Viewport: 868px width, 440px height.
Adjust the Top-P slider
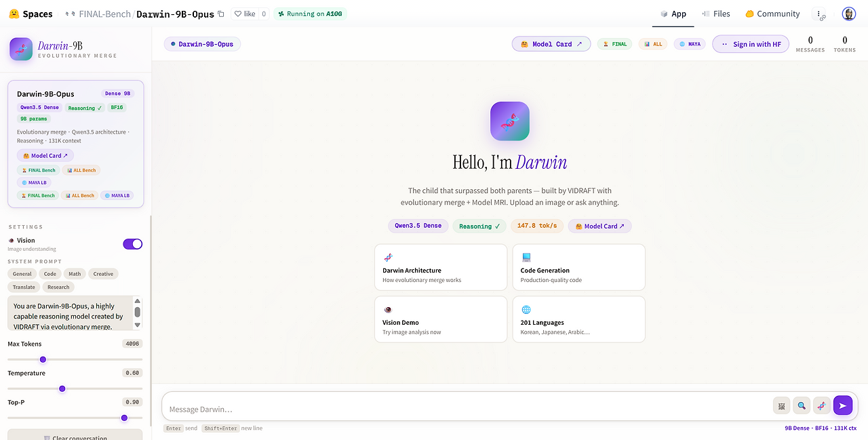click(75, 418)
